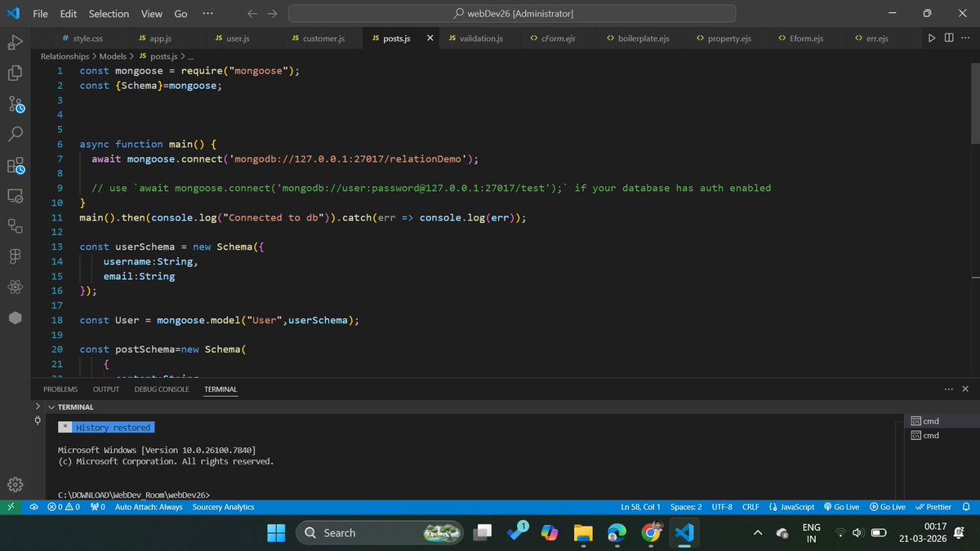Open the Selection menu
Screen dimensions: 980x551
[109, 14]
